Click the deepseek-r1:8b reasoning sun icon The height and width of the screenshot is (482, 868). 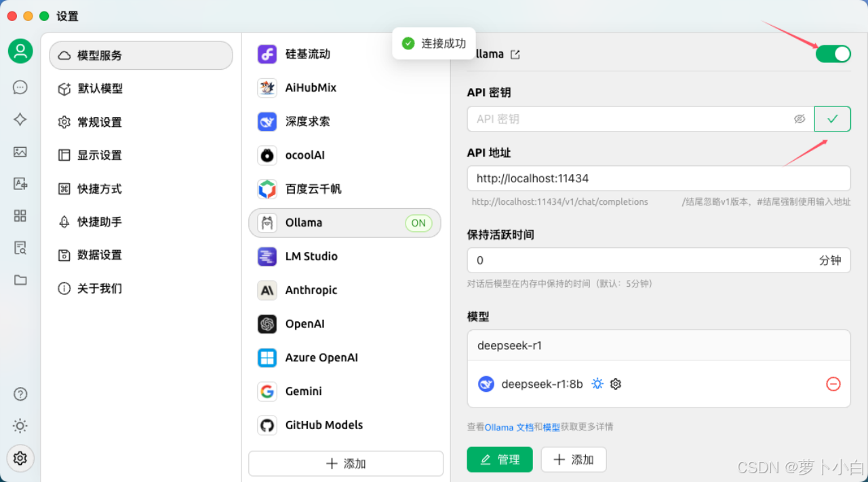pyautogui.click(x=597, y=384)
